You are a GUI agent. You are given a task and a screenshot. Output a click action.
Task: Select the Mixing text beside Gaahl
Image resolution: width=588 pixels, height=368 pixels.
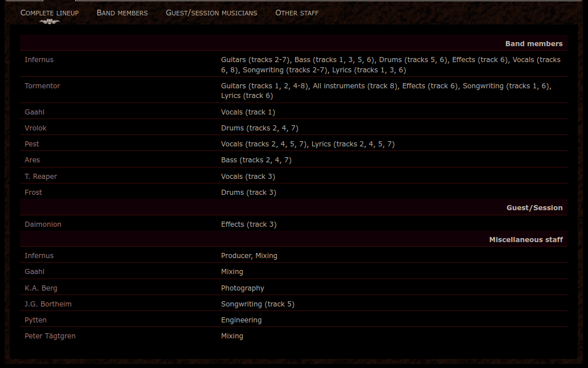pos(232,272)
